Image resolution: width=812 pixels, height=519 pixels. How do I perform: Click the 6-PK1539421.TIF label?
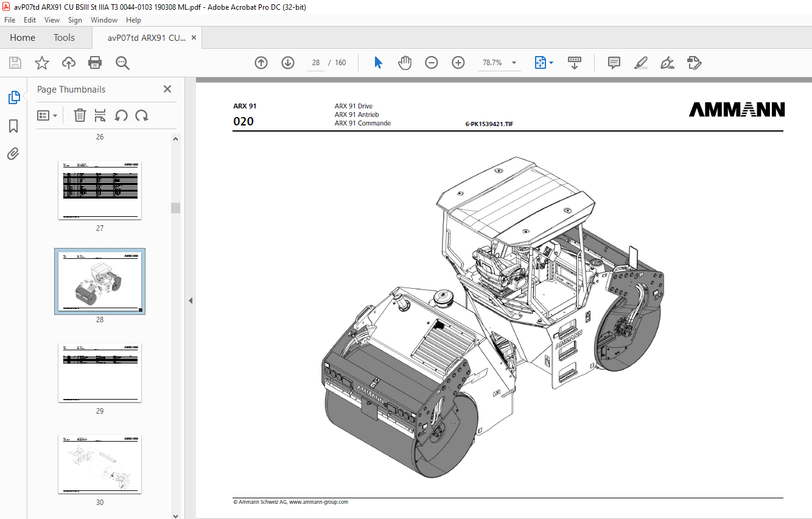point(489,124)
